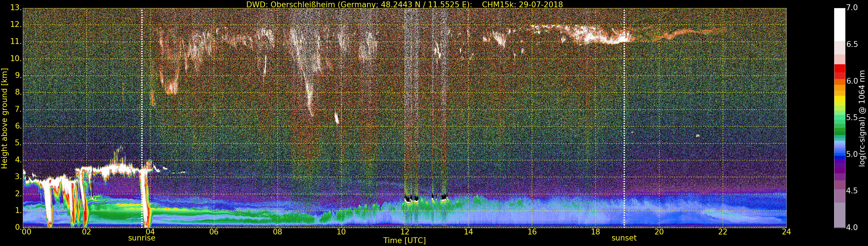Click the height axis tick label '3.'
Viewport: 868px width, 246px height.
[18, 177]
